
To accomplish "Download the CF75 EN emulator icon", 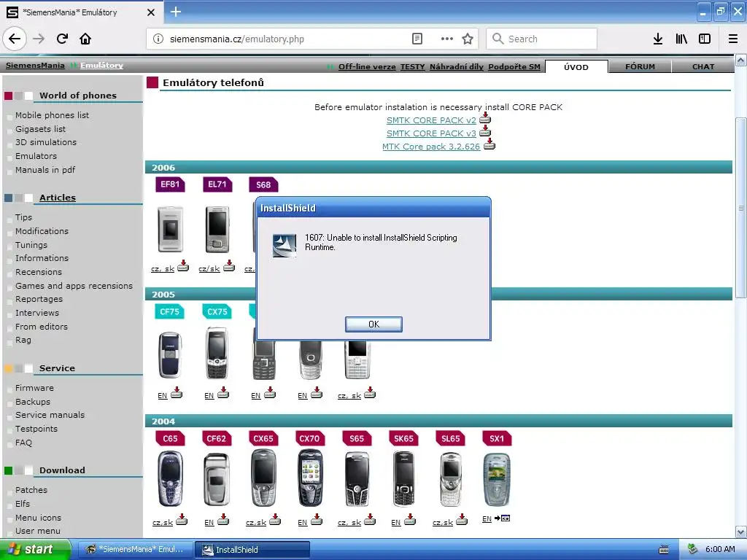I will tap(177, 392).
